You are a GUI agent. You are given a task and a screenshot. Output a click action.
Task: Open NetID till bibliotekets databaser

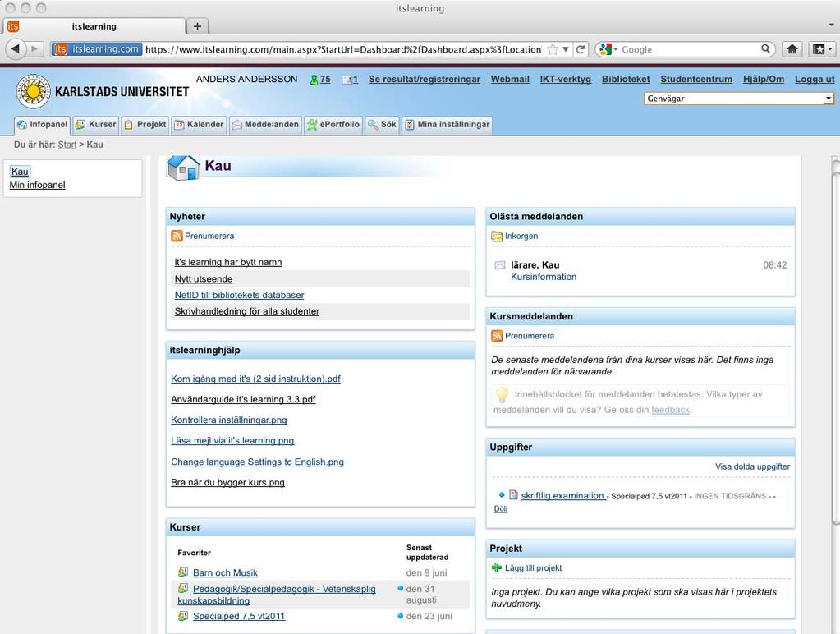(x=239, y=295)
